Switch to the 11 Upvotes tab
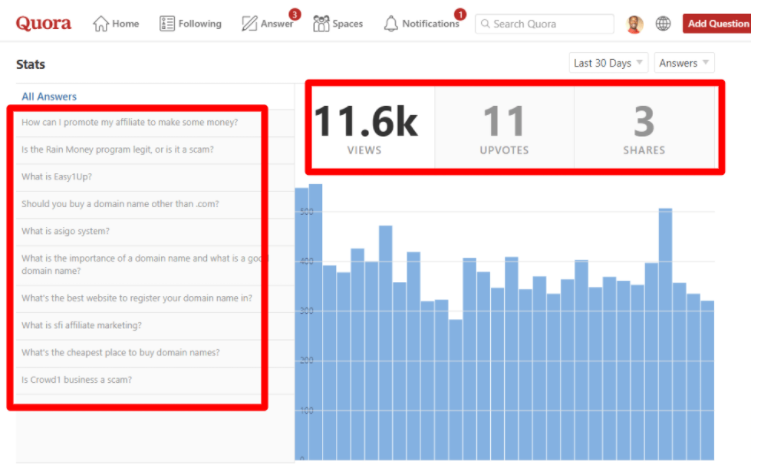765x469 pixels. (x=504, y=128)
